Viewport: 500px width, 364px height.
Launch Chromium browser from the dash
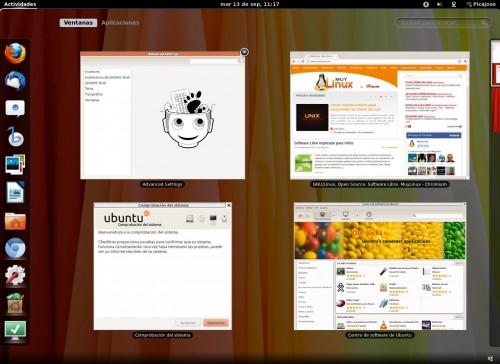tap(15, 248)
